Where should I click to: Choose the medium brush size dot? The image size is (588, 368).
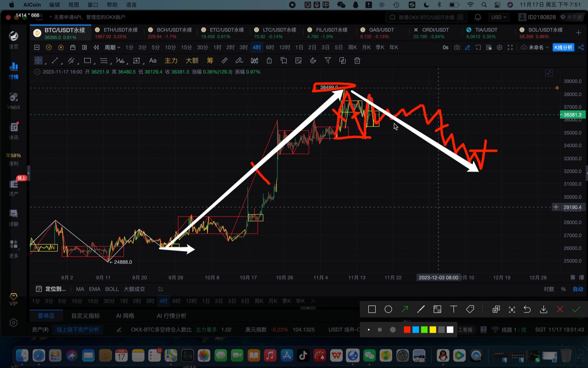click(x=380, y=329)
